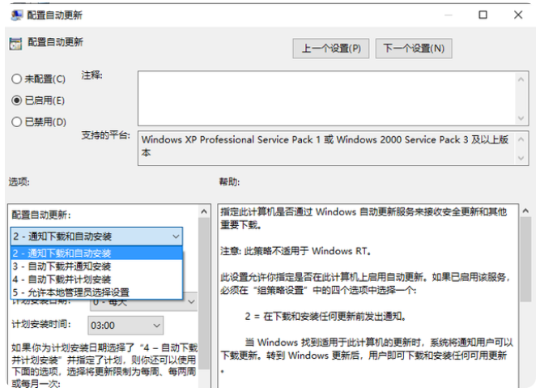Image resolution: width=540 pixels, height=392 pixels.
Task: Select the 已禁用(D) radio button
Action: click(16, 122)
